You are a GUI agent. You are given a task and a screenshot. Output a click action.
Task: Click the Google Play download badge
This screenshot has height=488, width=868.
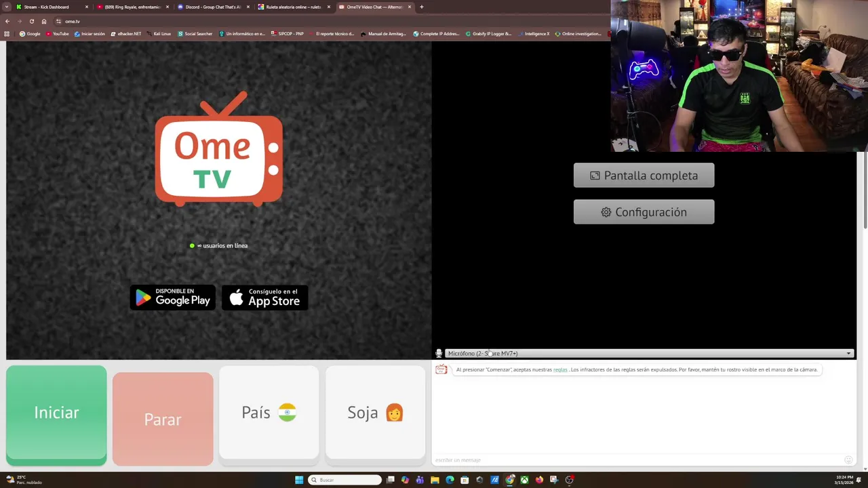pyautogui.click(x=172, y=298)
